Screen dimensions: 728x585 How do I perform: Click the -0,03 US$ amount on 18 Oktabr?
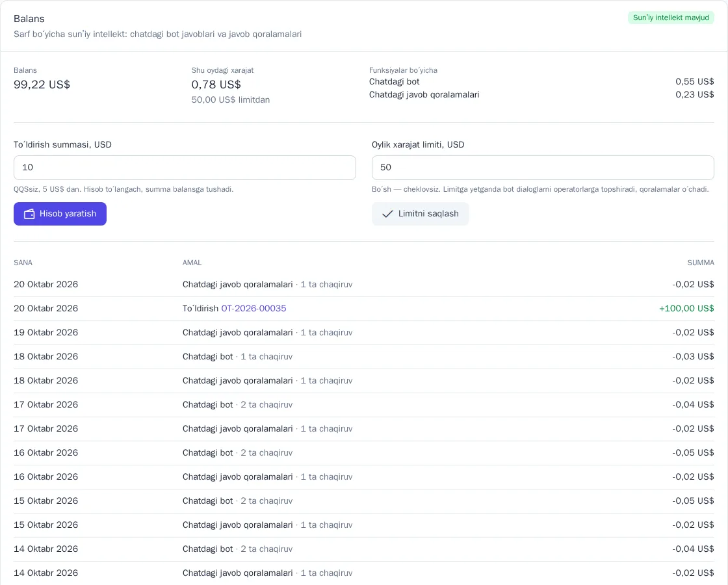coord(693,357)
